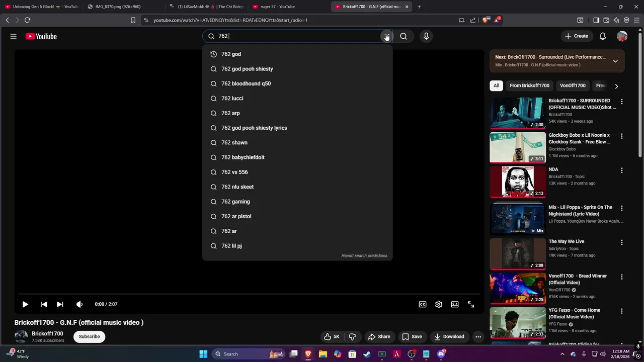Show hidden system tray icons
The image size is (644, 362).
coord(563,354)
